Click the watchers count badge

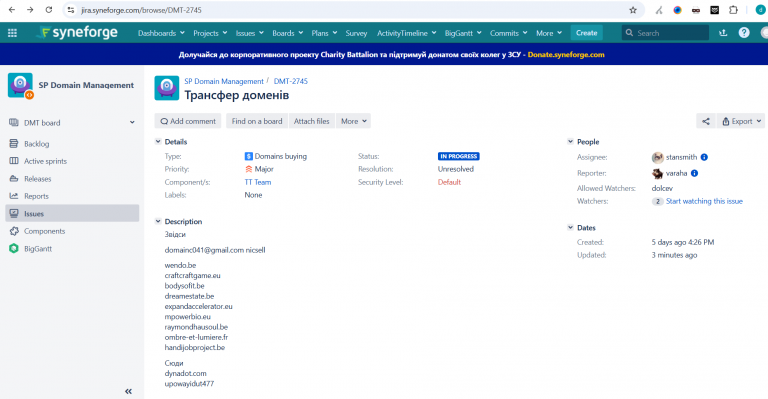[x=657, y=201]
